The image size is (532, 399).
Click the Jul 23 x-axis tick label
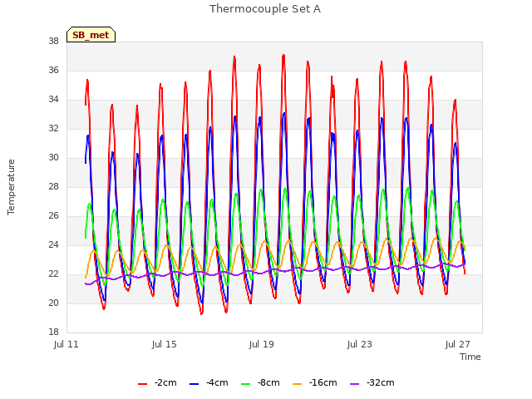tap(359, 344)
